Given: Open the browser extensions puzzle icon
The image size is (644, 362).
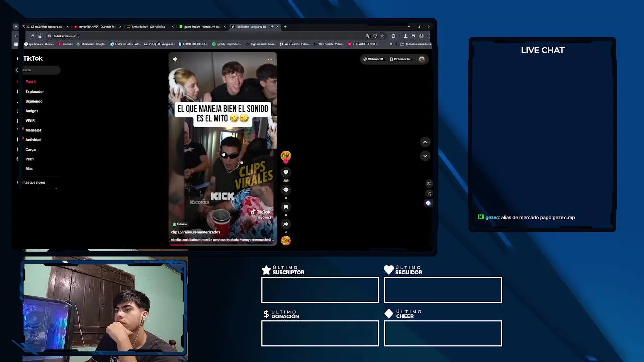Looking at the screenshot, I should tap(393, 36).
